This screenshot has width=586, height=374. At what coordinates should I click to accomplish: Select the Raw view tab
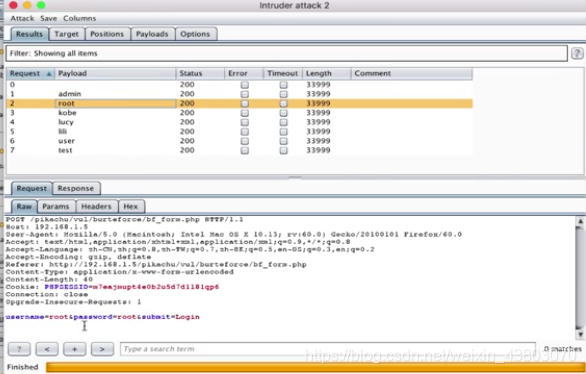(x=24, y=206)
